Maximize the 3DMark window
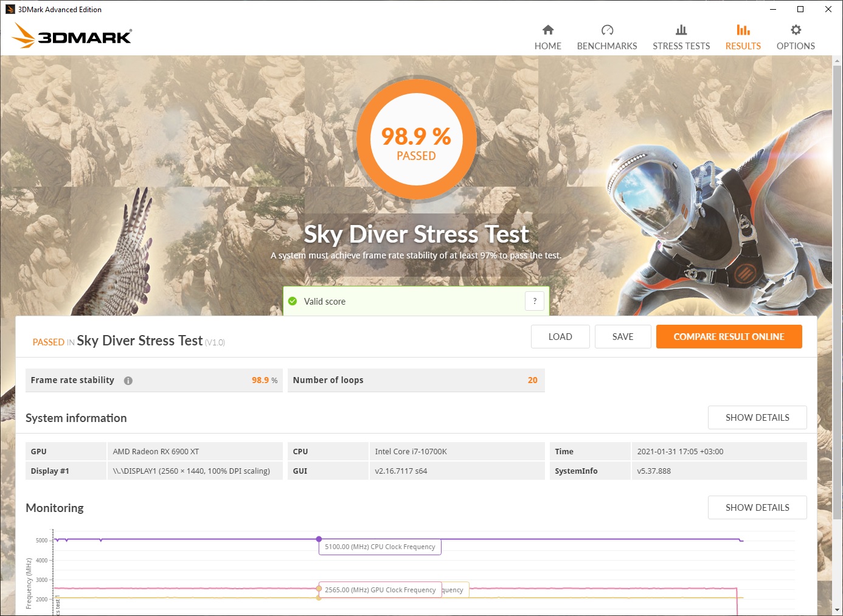The image size is (843, 616). (x=800, y=9)
